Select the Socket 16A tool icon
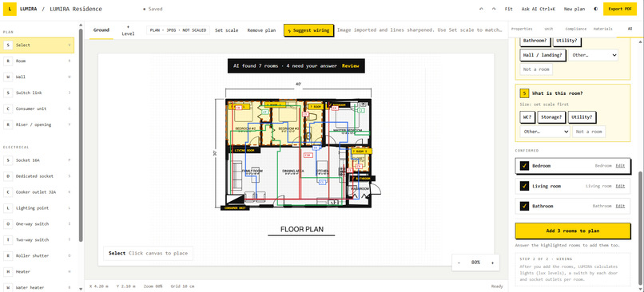This screenshot has width=644, height=292. [x=8, y=160]
